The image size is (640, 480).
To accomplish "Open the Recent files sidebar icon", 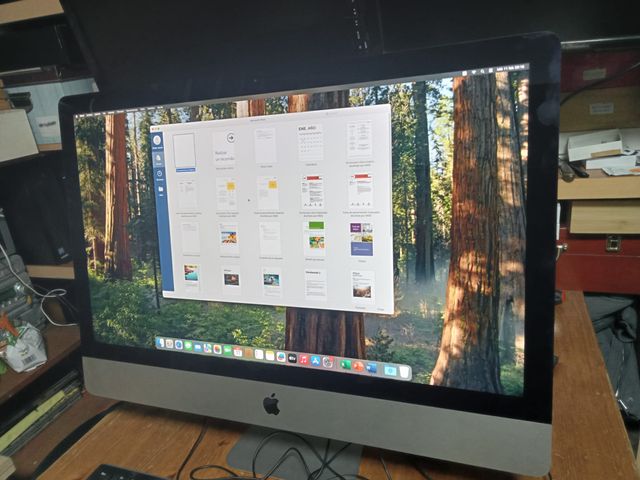I will coord(159,174).
